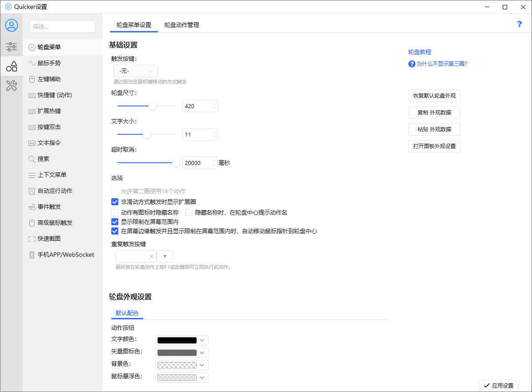Screen dimensions: 532x392
Task: Open 自动运行动作 alarm clock item
Action: 55,191
